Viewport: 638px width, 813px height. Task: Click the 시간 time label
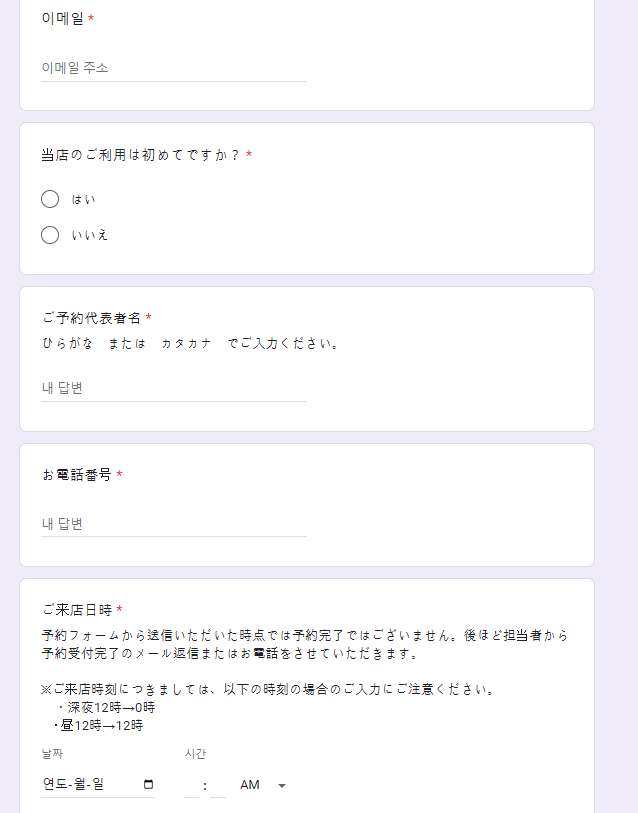(x=195, y=754)
